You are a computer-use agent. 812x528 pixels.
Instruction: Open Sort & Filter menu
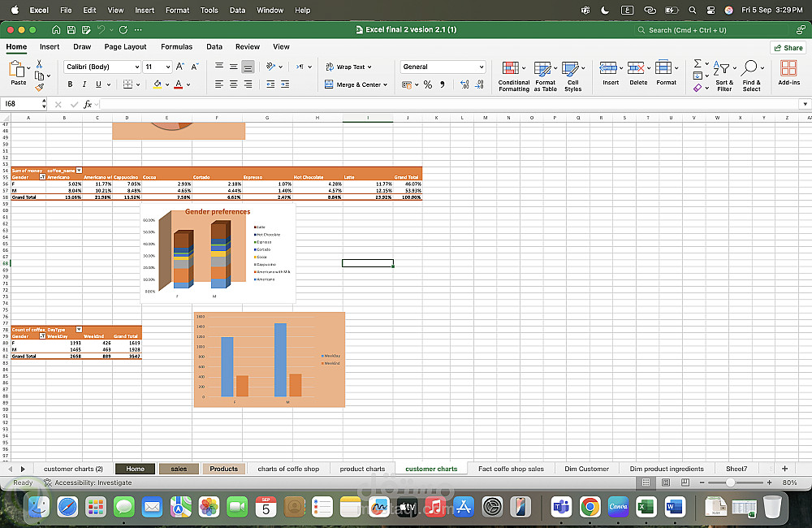724,76
